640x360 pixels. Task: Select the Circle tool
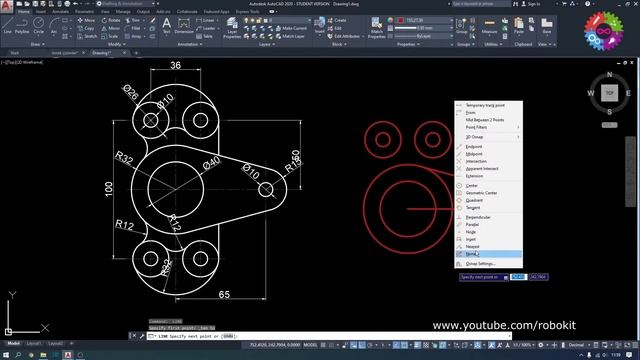click(x=38, y=26)
